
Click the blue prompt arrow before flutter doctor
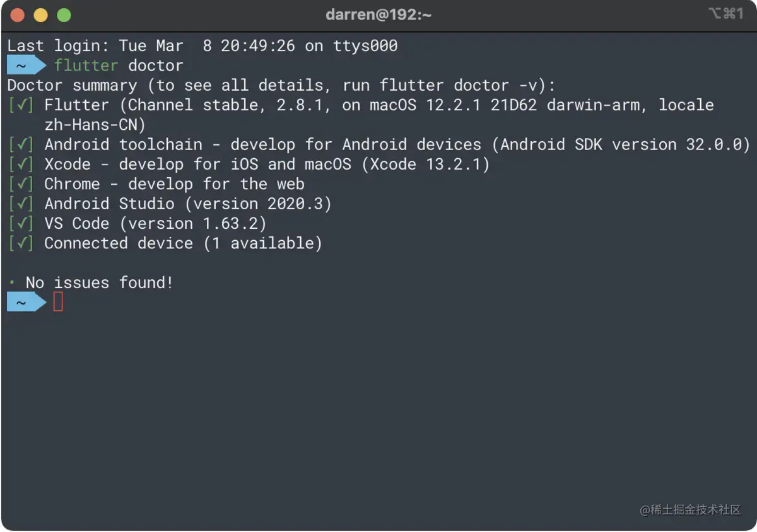tap(27, 66)
